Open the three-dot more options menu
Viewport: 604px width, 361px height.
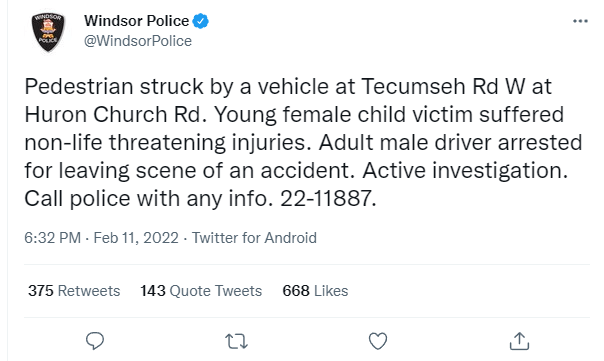pyautogui.click(x=580, y=21)
